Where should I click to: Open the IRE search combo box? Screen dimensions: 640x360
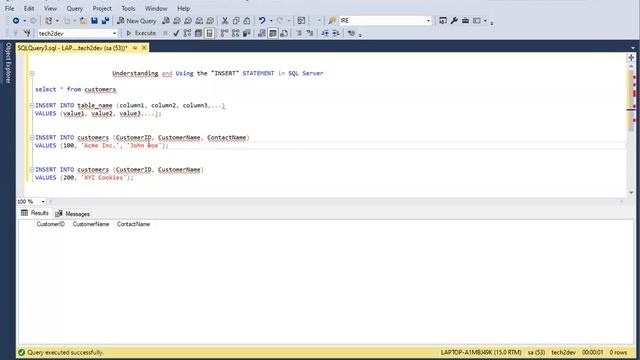pos(385,20)
